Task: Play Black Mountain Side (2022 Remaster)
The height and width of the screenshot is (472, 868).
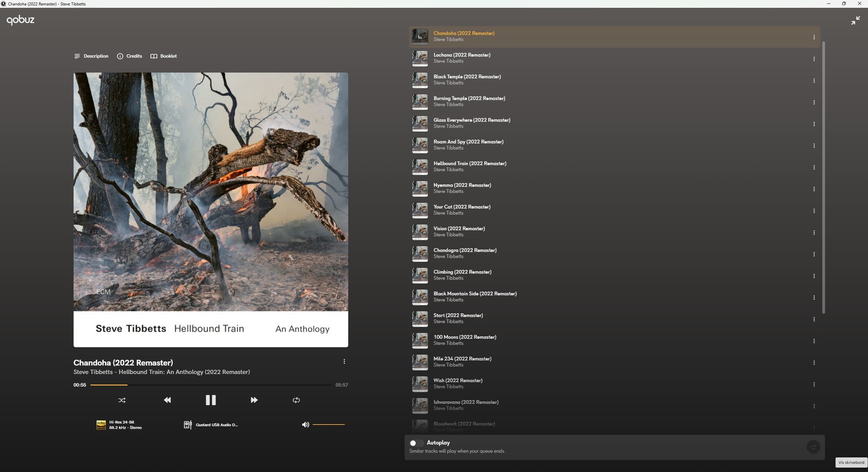Action: pyautogui.click(x=475, y=294)
